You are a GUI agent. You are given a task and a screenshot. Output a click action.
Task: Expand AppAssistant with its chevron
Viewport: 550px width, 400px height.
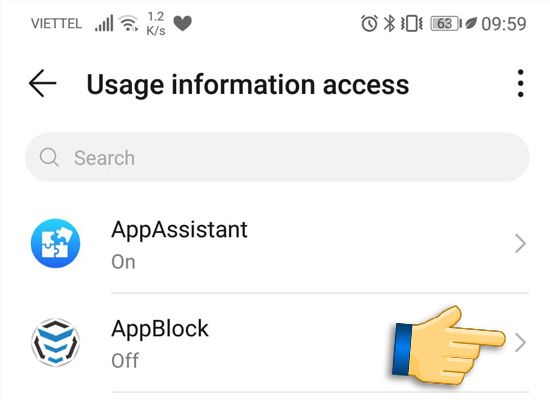[x=521, y=244]
